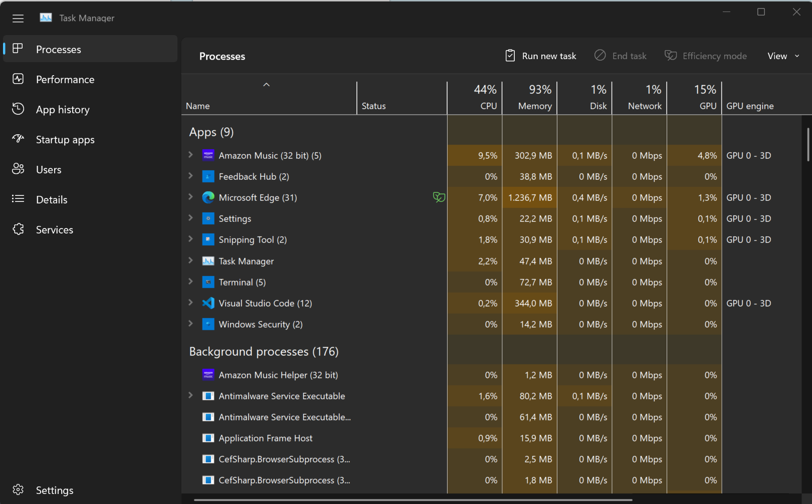Viewport: 812px width, 504px height.
Task: Sort processes by the Memory column
Action: click(x=530, y=98)
